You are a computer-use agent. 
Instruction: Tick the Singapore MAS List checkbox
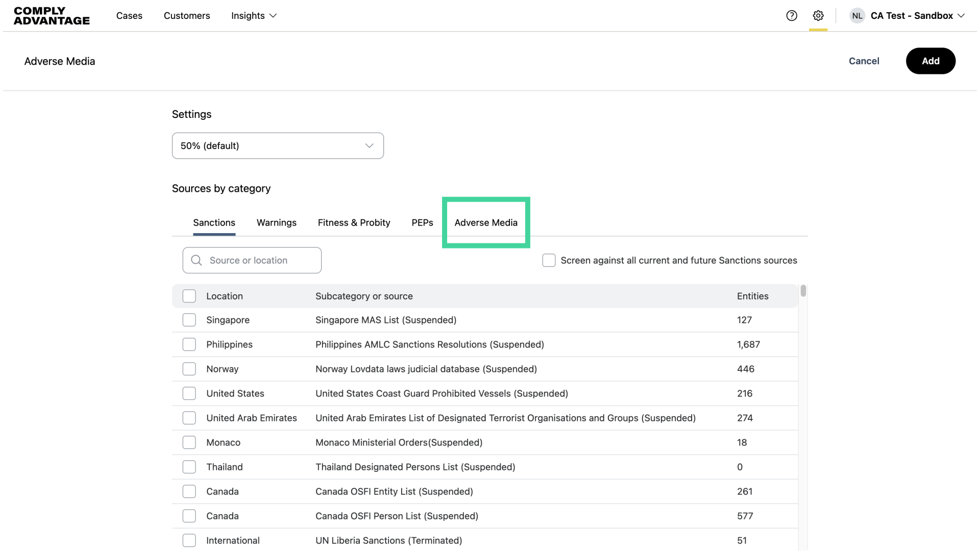pyautogui.click(x=189, y=320)
